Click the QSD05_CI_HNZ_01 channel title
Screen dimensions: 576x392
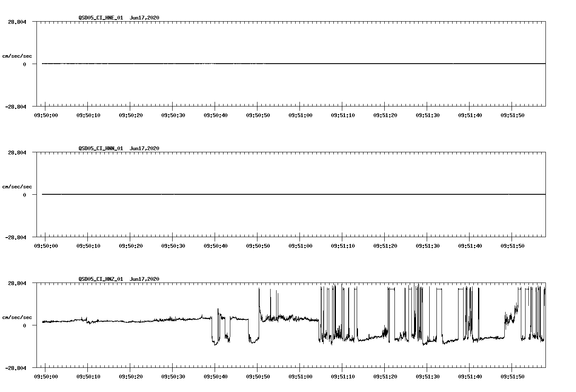click(x=101, y=279)
